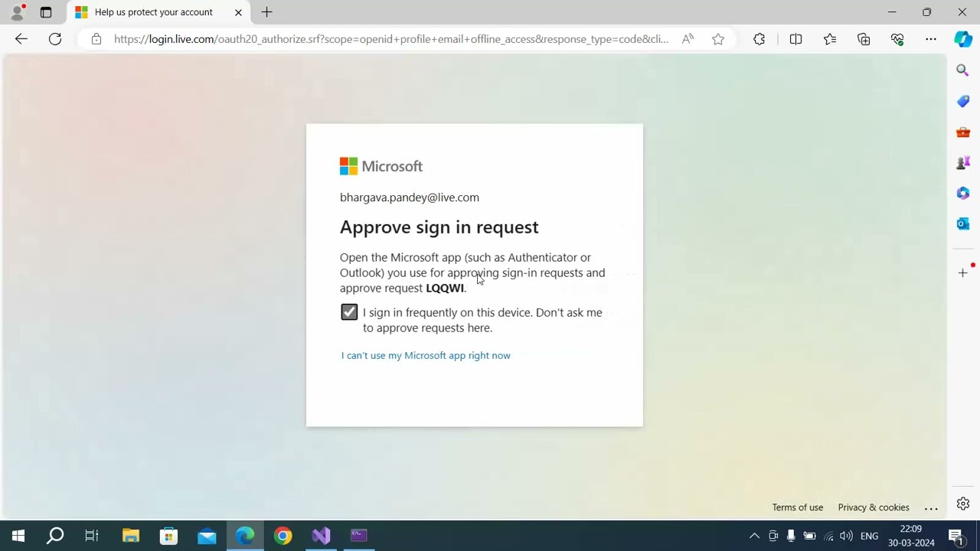Image resolution: width=980 pixels, height=551 pixels.
Task: Customize sidebar with the plus icon
Action: pyautogui.click(x=963, y=272)
